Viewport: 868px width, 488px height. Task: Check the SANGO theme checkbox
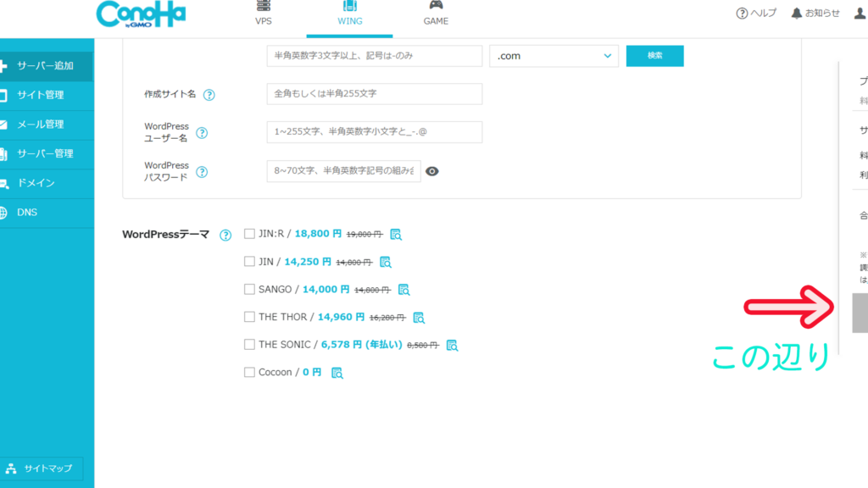coord(250,290)
